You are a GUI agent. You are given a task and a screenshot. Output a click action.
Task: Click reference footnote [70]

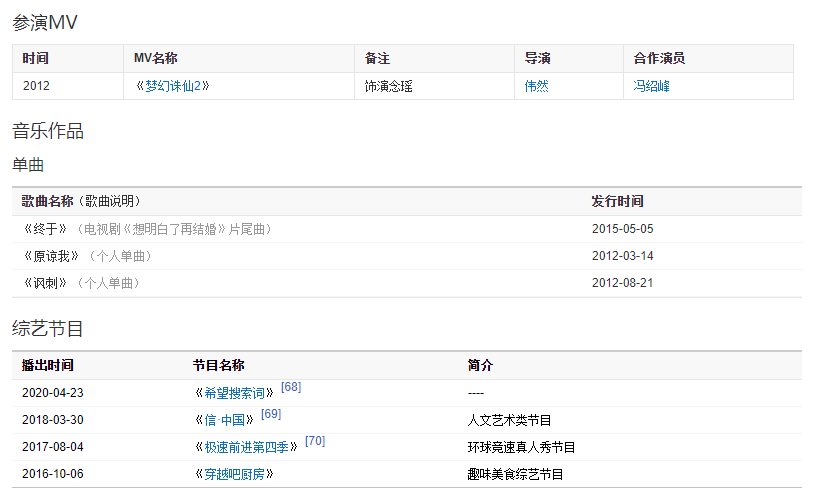coord(315,441)
